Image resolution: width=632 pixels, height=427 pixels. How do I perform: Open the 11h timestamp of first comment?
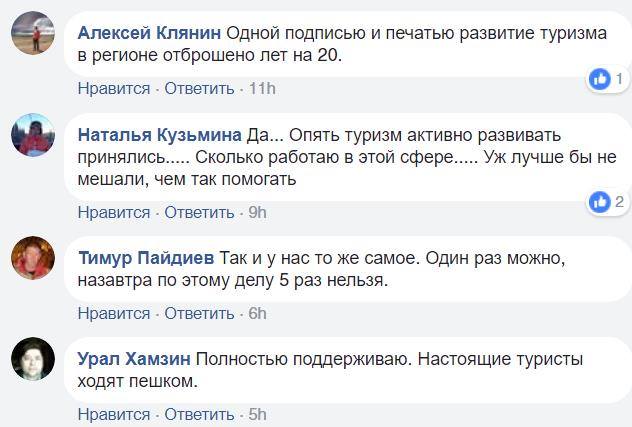(x=261, y=88)
